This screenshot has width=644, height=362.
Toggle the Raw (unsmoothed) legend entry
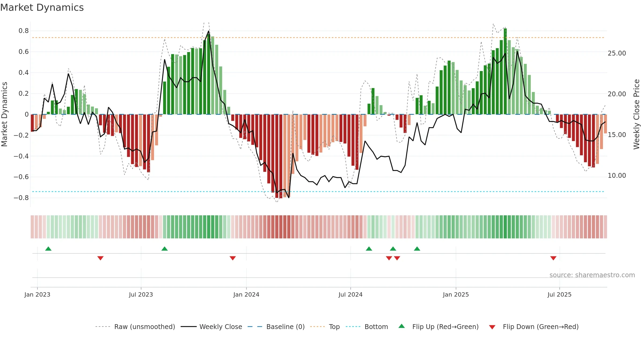(x=135, y=327)
